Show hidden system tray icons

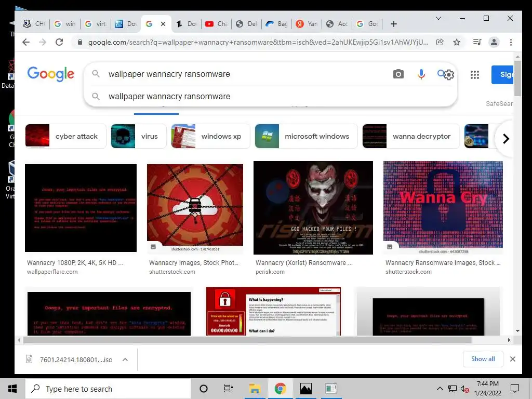440,389
